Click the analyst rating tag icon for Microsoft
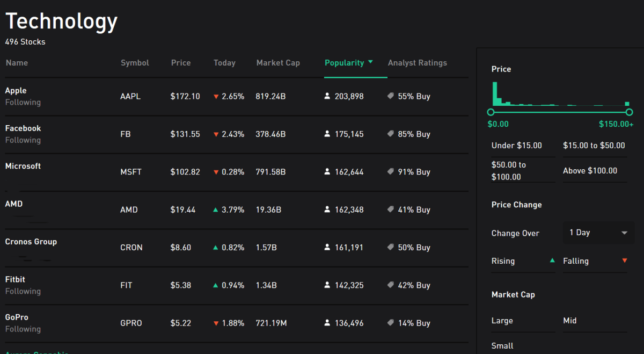 coord(391,172)
